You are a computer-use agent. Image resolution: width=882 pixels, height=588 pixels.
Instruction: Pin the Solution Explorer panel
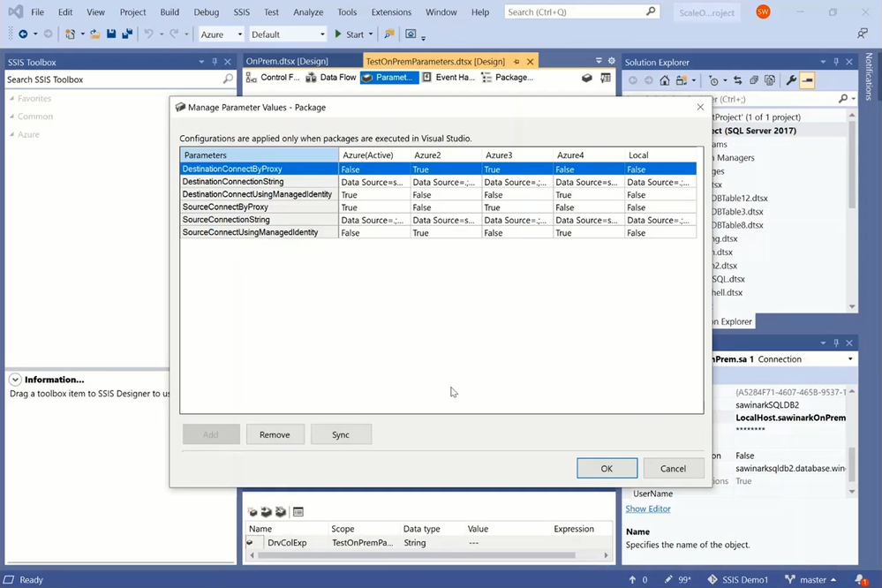pos(836,62)
